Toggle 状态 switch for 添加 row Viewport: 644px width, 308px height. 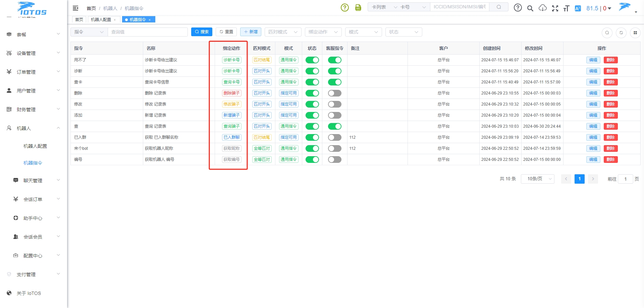tap(312, 115)
